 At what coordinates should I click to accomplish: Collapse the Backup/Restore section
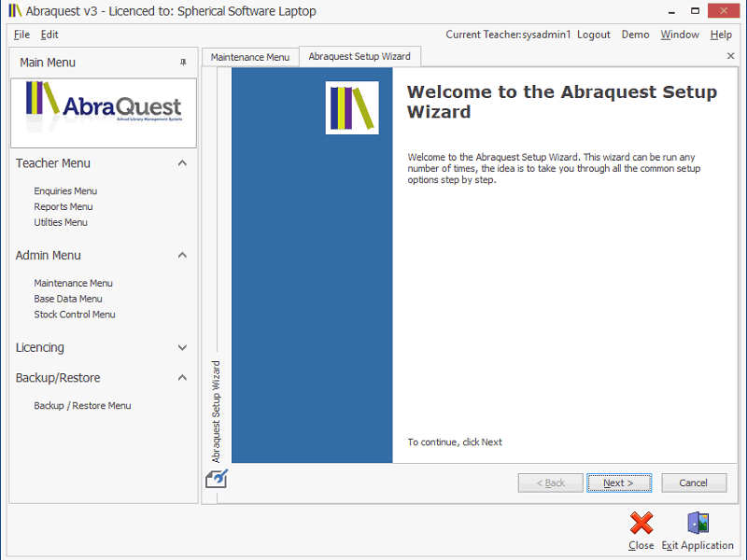tap(182, 378)
